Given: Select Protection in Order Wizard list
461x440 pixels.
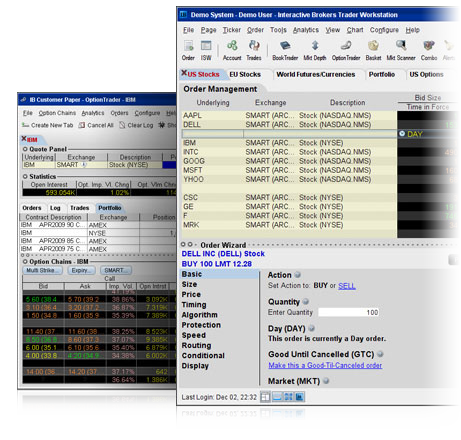Looking at the screenshot, I should [201, 325].
